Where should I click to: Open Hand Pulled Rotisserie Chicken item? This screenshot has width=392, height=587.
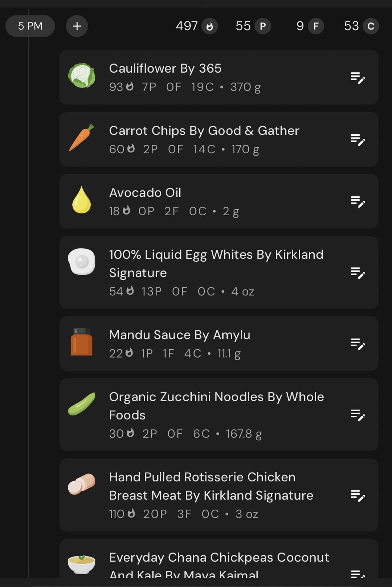coord(219,495)
